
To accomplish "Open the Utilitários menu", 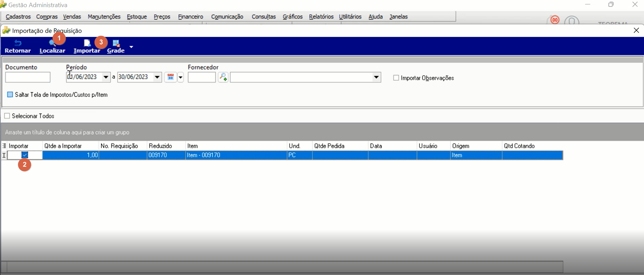I will coord(350,16).
